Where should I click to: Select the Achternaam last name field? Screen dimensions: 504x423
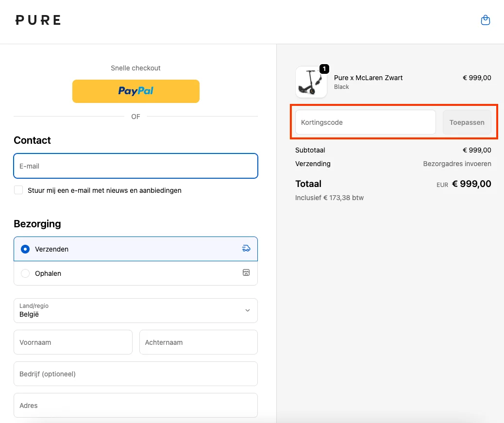click(x=198, y=342)
